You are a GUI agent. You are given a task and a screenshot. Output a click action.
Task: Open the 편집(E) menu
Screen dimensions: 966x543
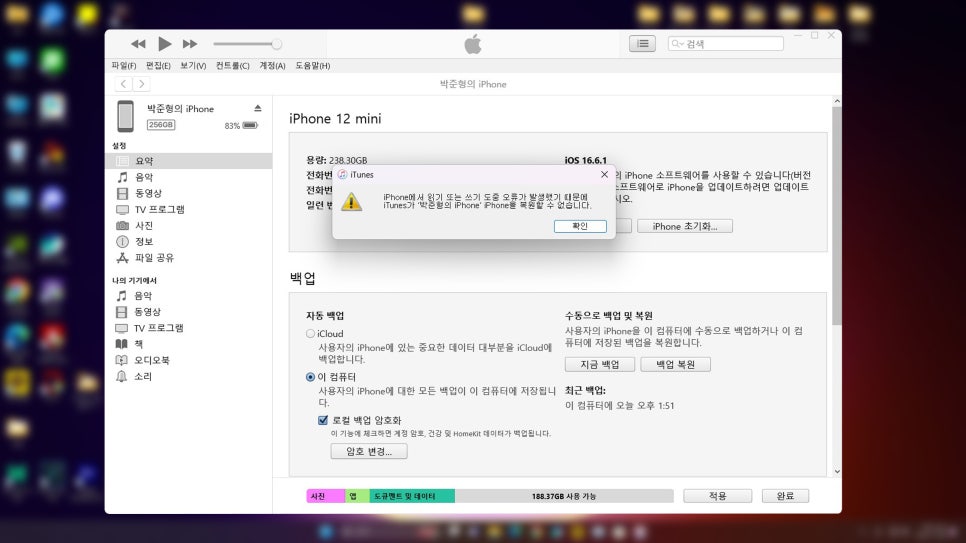pyautogui.click(x=158, y=65)
